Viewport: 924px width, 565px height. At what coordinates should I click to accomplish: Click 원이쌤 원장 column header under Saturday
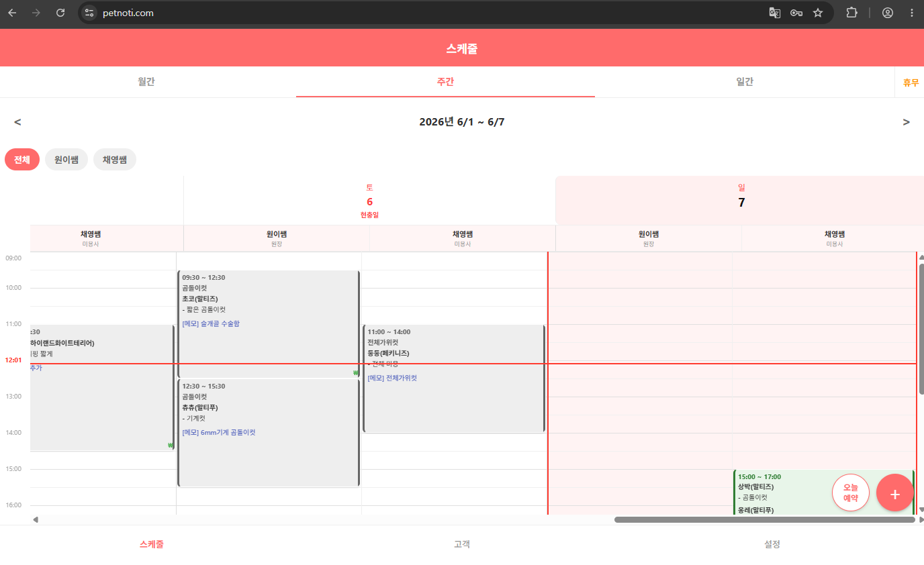[277, 238]
